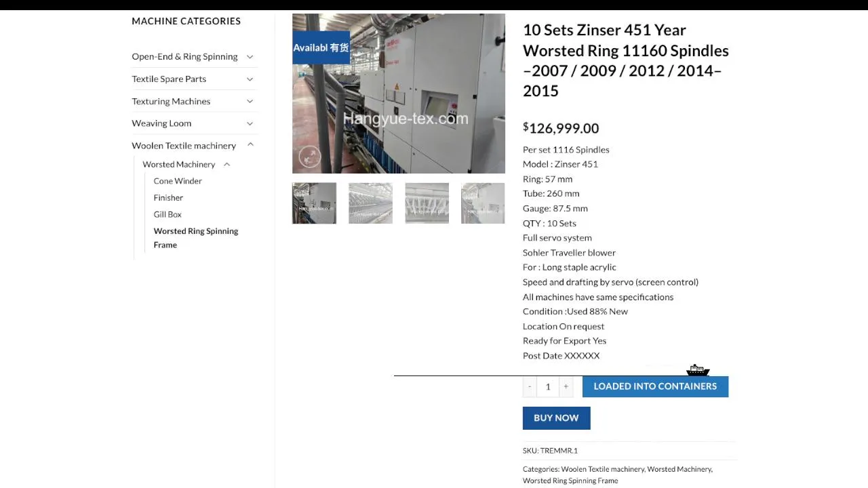Image resolution: width=868 pixels, height=488 pixels.
Task: Open Woolen Textile machinery category
Action: click(184, 145)
